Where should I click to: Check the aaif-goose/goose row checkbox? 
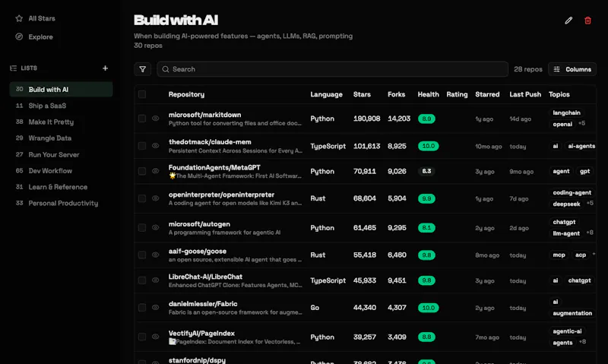(142, 255)
